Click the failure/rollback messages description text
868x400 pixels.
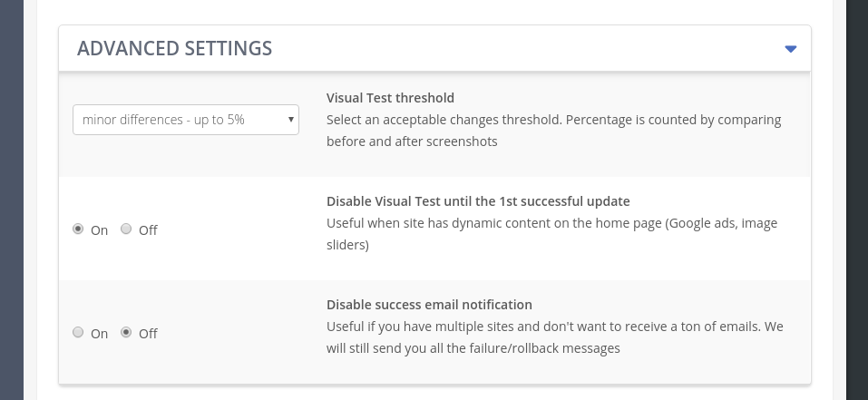[x=555, y=337]
